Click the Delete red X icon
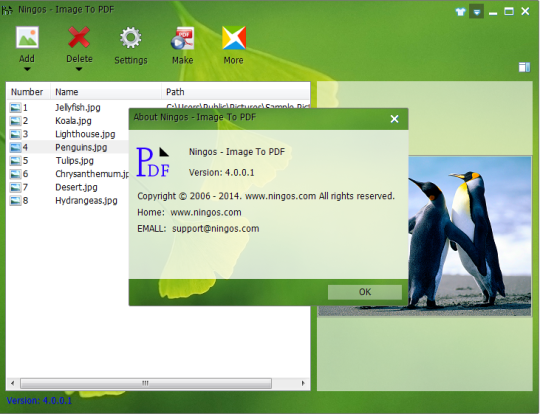 [x=79, y=38]
